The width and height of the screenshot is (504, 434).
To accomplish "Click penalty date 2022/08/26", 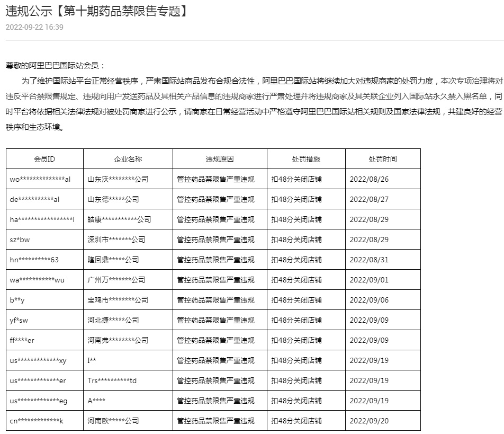I will click(369, 179).
